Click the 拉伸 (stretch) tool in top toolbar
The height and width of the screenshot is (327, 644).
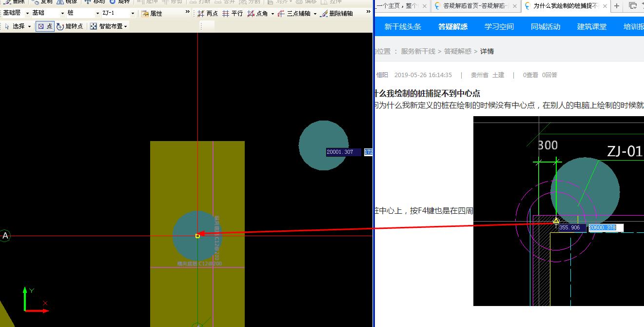coord(332,2)
